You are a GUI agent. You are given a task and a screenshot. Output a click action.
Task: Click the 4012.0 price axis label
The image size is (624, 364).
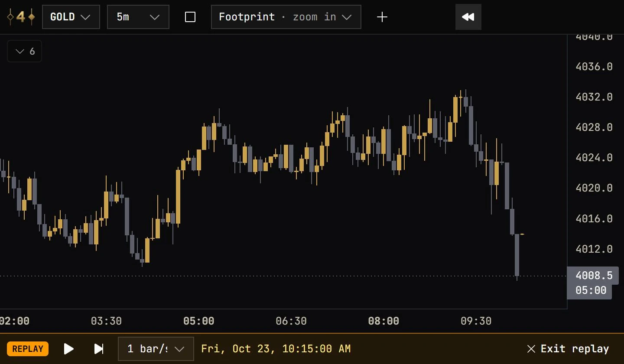594,249
